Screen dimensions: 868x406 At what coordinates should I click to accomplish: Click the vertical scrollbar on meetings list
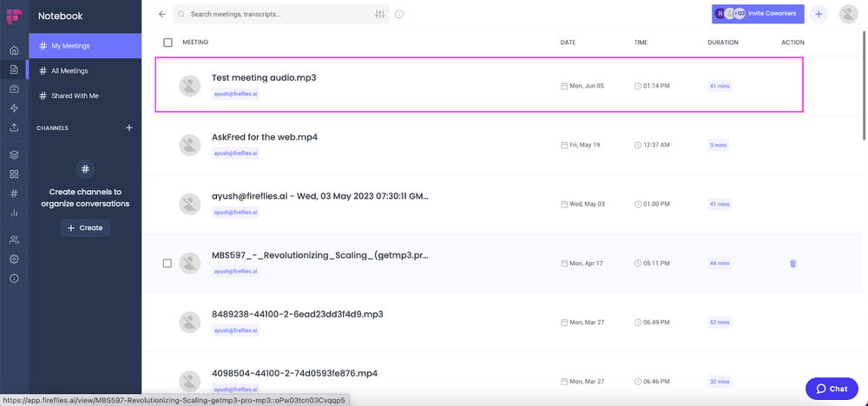coord(865,83)
